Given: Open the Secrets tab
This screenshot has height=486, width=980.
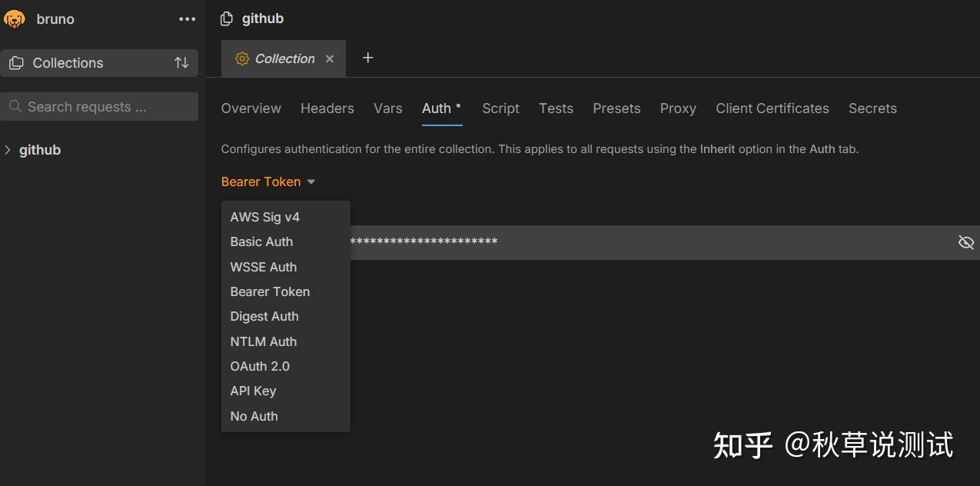Looking at the screenshot, I should pyautogui.click(x=872, y=108).
